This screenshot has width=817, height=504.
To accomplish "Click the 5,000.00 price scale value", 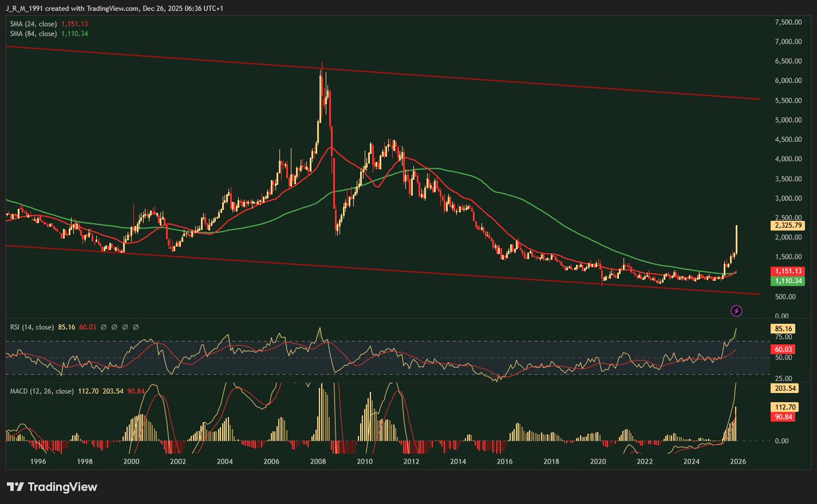I will pyautogui.click(x=788, y=120).
